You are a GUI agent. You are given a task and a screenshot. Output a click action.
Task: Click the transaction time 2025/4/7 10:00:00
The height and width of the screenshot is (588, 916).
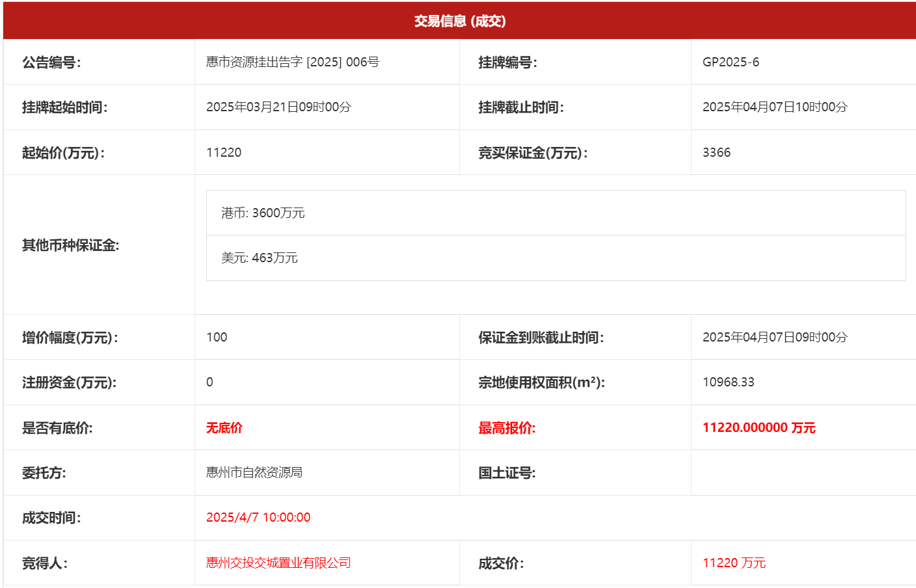(258, 517)
